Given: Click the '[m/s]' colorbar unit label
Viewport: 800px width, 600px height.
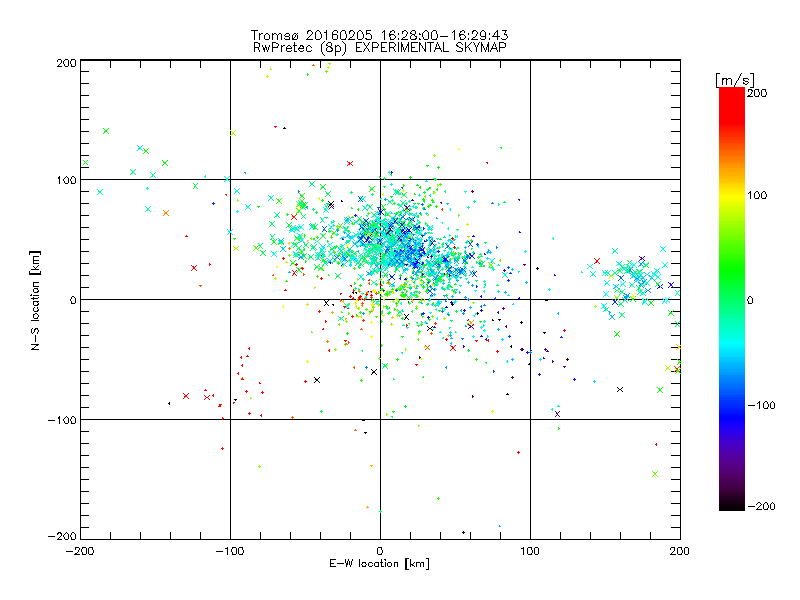Looking at the screenshot, I should [735, 80].
